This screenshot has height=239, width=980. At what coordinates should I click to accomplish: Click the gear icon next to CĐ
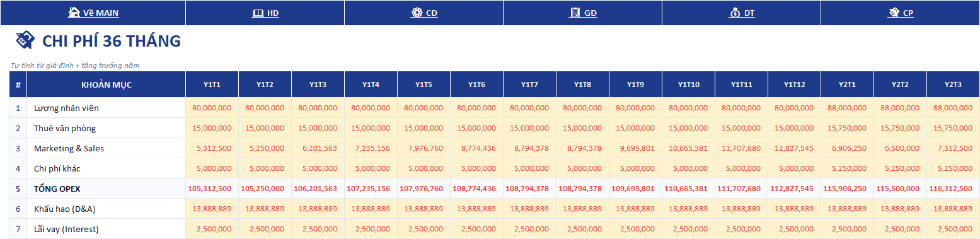(417, 13)
